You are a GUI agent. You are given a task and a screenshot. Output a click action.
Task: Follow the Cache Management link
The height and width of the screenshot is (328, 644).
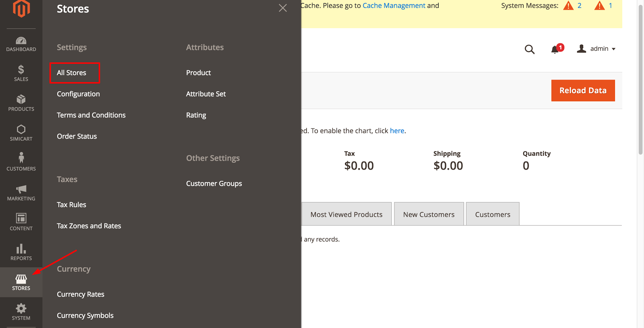[394, 6]
